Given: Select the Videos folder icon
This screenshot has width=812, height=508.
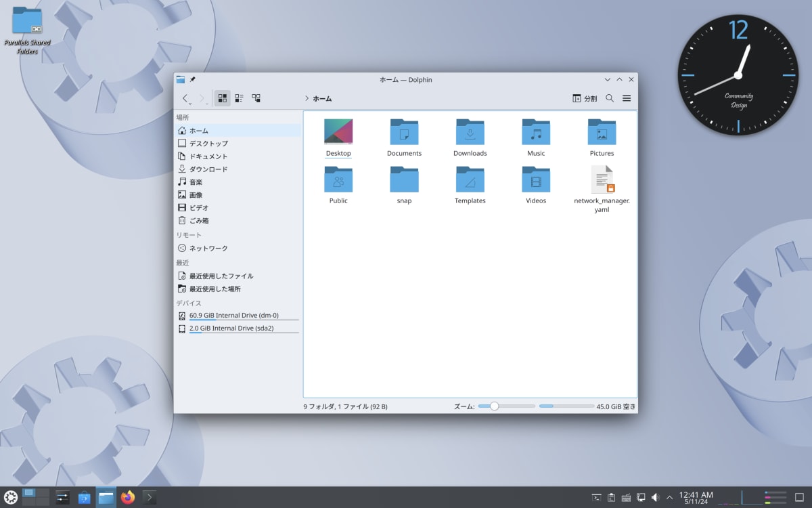Looking at the screenshot, I should coord(536,179).
